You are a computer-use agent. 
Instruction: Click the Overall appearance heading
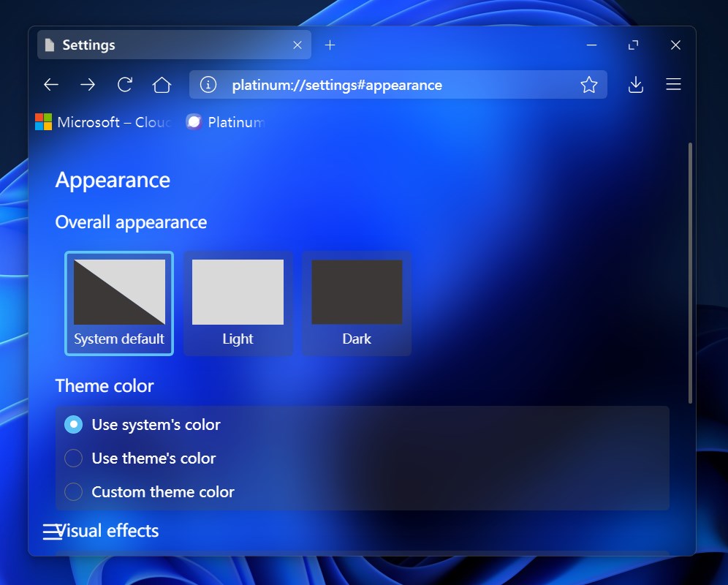(131, 222)
